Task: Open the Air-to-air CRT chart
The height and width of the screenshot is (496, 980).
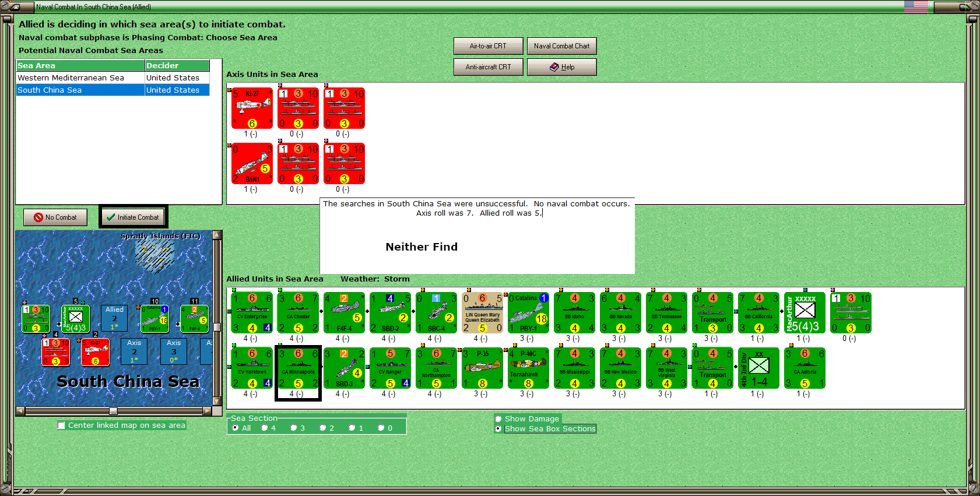Action: pos(488,46)
